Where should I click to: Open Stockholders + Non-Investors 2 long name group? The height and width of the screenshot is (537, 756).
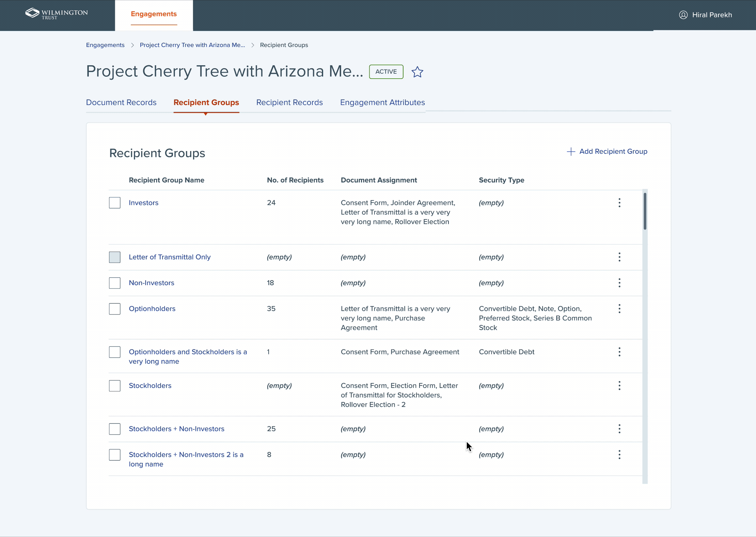(x=186, y=459)
